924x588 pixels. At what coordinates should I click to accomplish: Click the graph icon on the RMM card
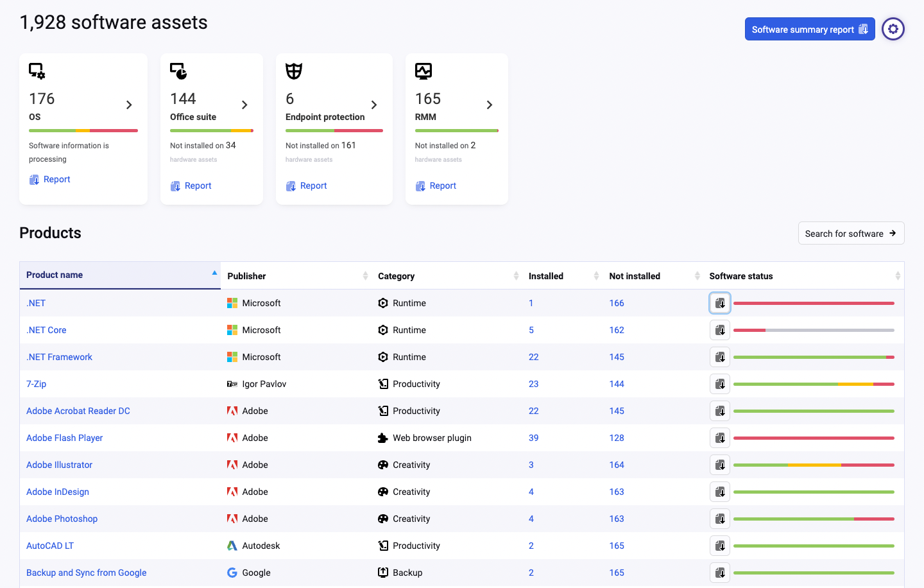pos(423,71)
